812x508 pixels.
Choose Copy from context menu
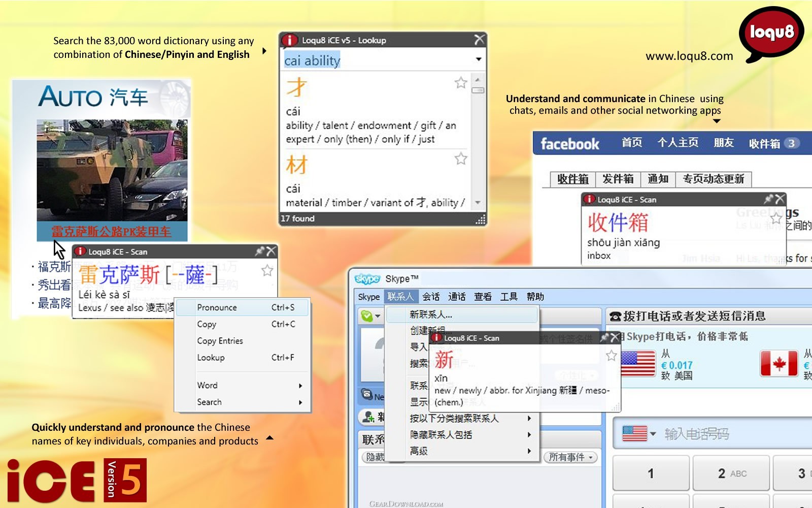coord(243,324)
